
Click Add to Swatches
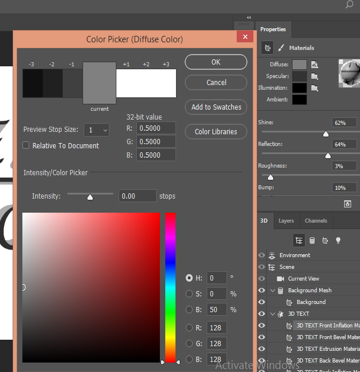[216, 107]
